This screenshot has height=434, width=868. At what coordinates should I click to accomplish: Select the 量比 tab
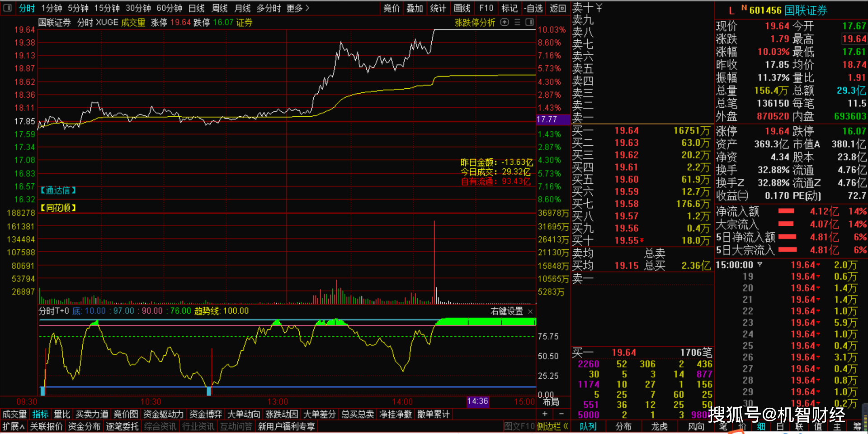pos(62,414)
